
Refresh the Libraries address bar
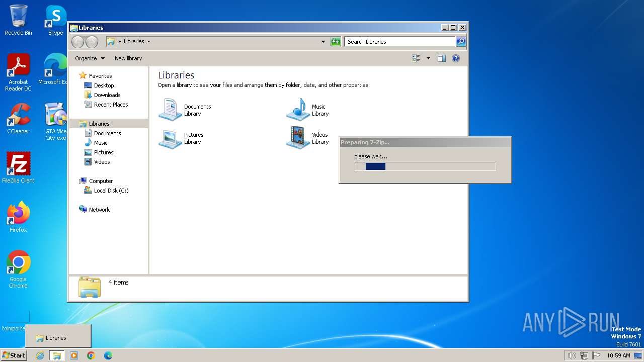[x=336, y=42]
